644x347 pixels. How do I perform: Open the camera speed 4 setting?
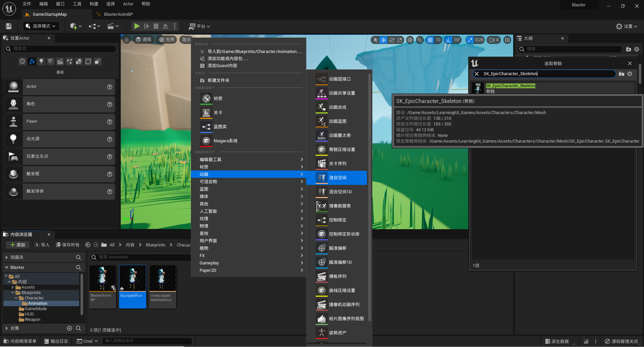494,40
